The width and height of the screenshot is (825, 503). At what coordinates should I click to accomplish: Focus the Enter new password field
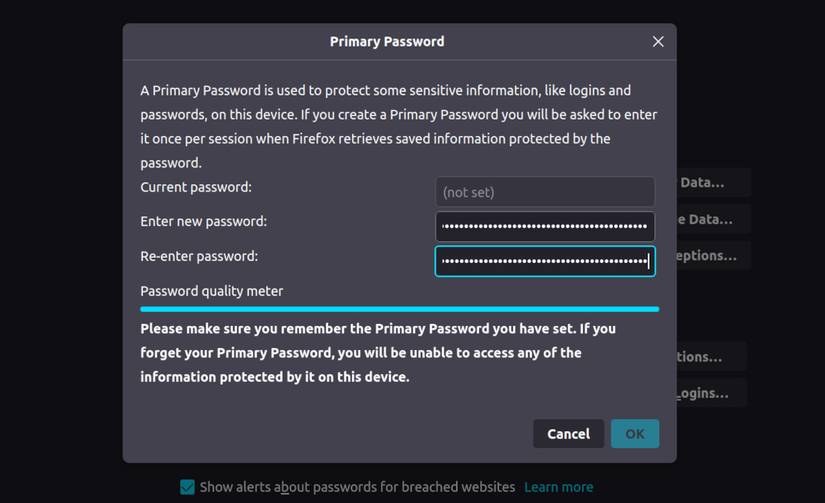tap(545, 226)
